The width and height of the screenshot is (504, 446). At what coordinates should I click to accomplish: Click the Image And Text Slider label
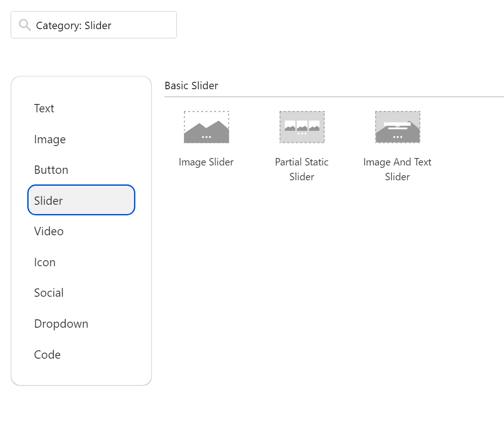pos(397,169)
